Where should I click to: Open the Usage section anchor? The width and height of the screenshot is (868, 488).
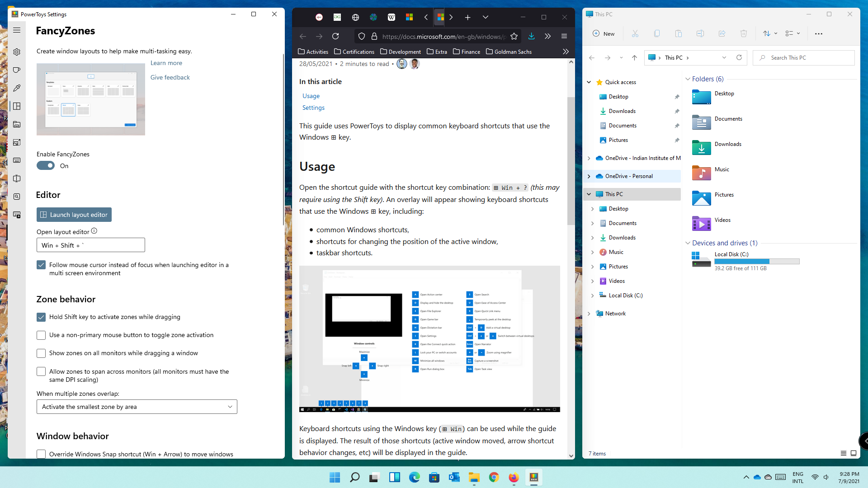(311, 95)
